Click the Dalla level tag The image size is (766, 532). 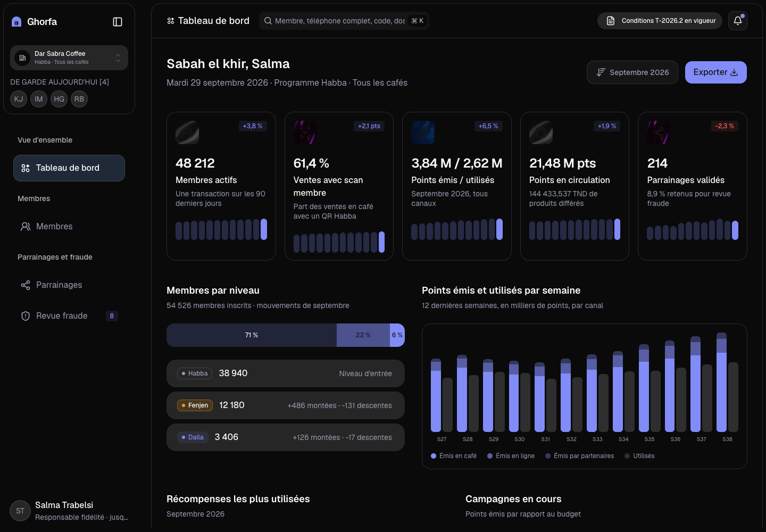pos(193,437)
